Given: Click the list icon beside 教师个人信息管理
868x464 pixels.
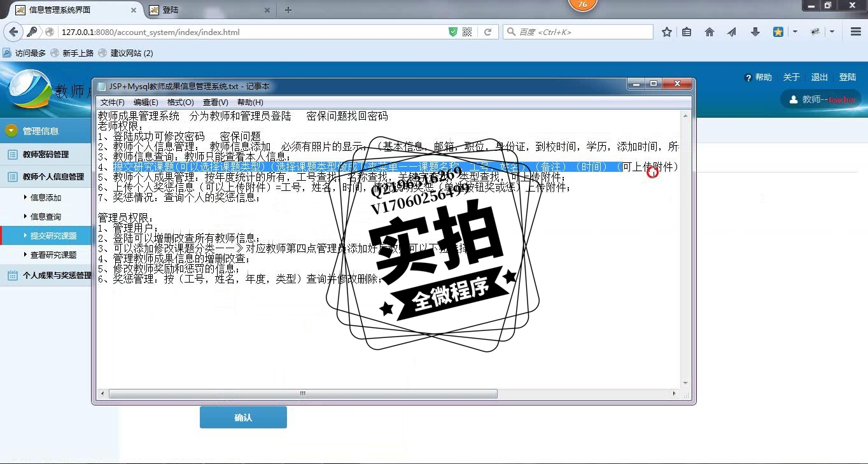Looking at the screenshot, I should (x=12, y=176).
